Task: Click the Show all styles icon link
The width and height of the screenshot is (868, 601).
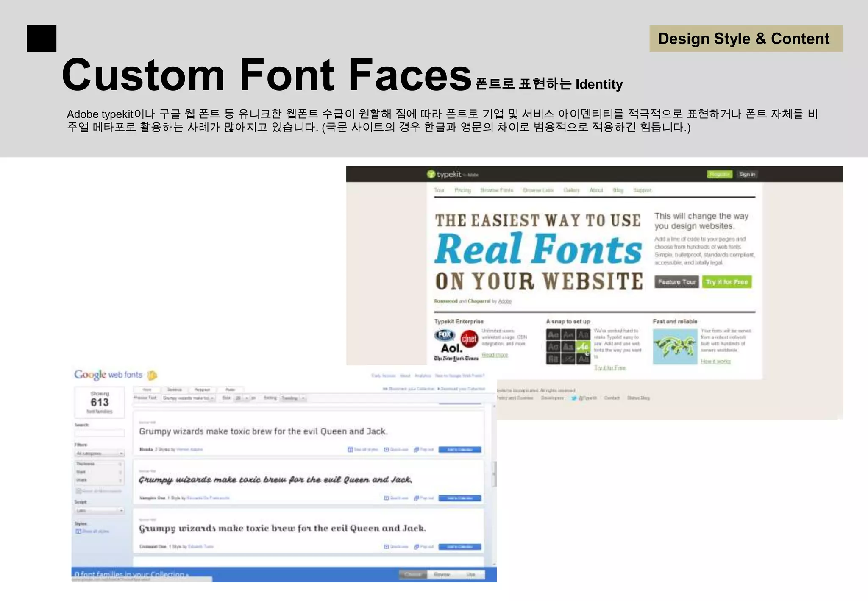Action: point(92,531)
